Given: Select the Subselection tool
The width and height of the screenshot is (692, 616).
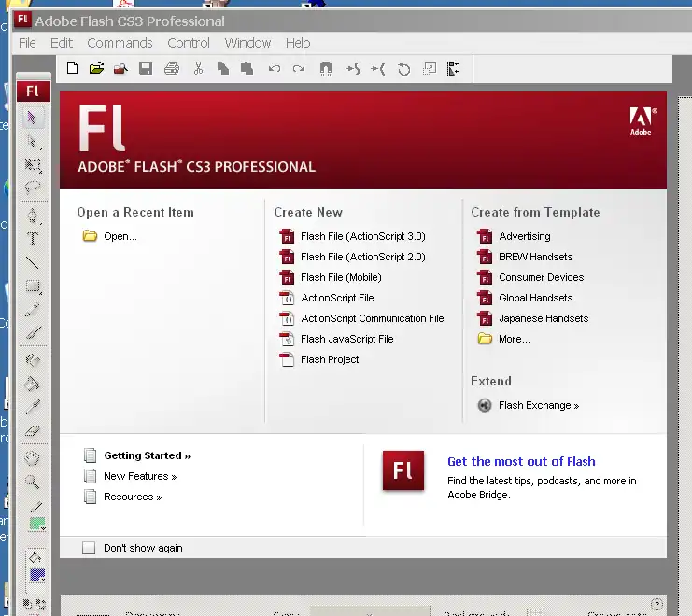Looking at the screenshot, I should (x=33, y=142).
